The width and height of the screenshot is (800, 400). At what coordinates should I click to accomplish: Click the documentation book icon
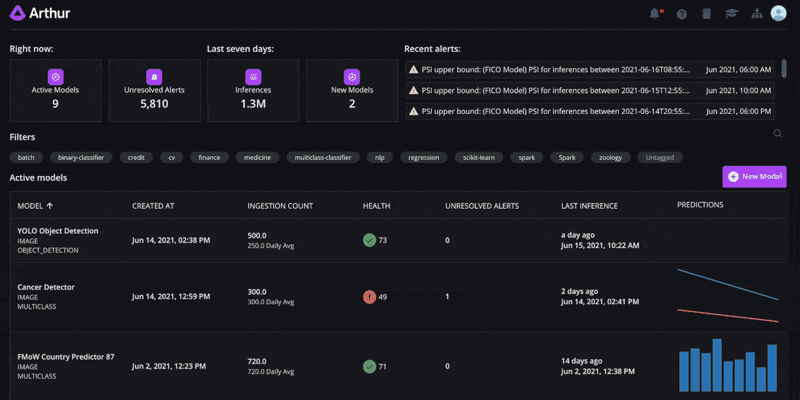[707, 14]
